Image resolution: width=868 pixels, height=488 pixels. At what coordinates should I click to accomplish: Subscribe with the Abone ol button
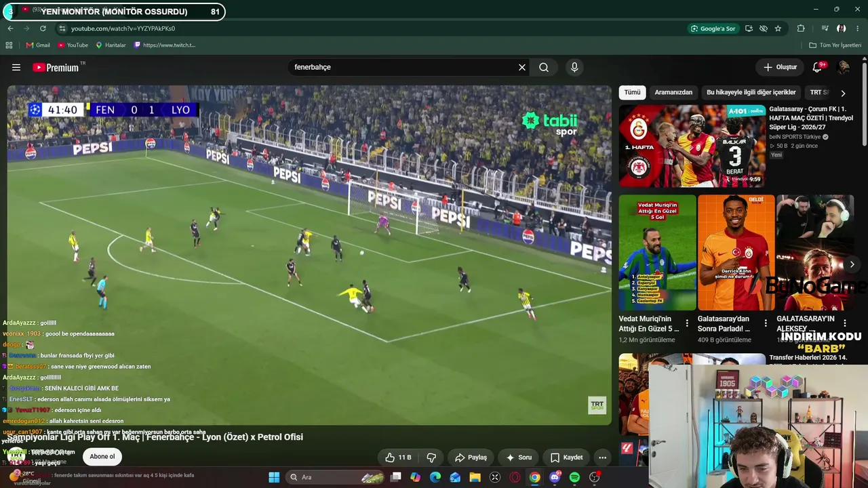[102, 456]
